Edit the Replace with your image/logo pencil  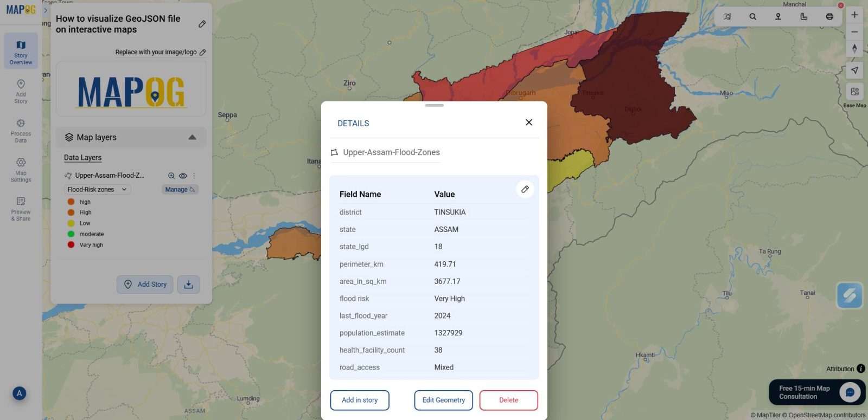(203, 52)
